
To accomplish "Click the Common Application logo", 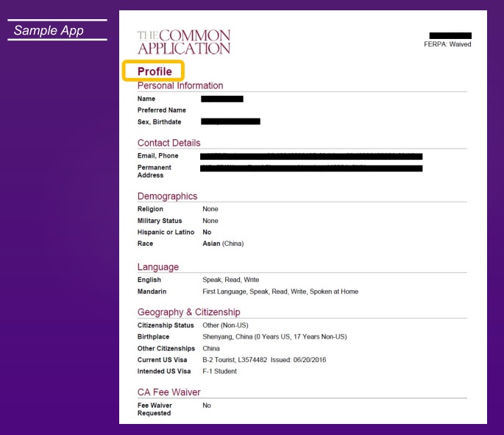I will (x=184, y=42).
